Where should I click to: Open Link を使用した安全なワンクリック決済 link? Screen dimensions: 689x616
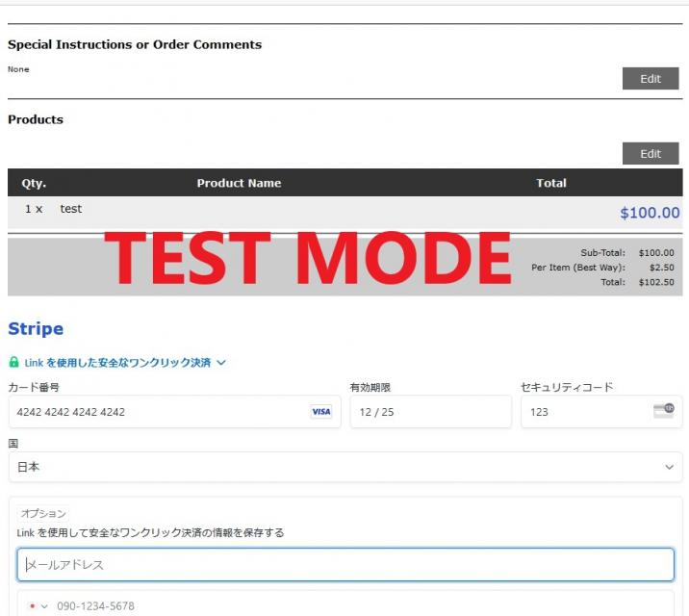pos(117,363)
